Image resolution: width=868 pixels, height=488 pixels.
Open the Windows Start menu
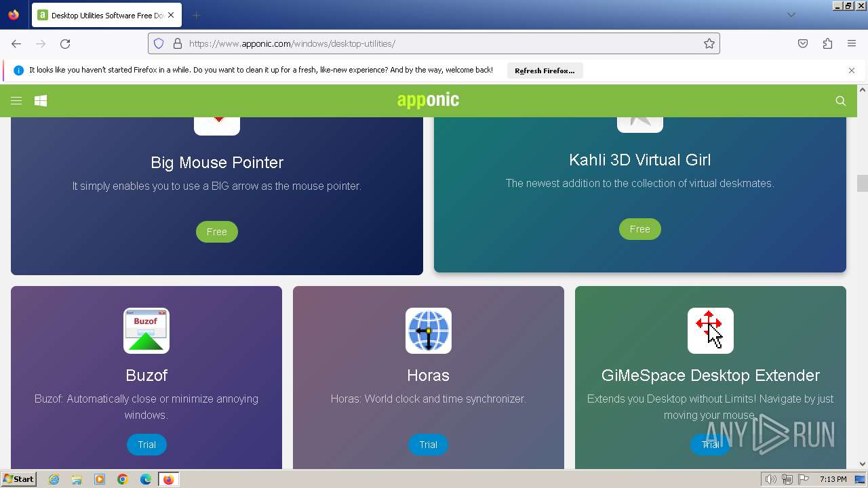click(18, 479)
